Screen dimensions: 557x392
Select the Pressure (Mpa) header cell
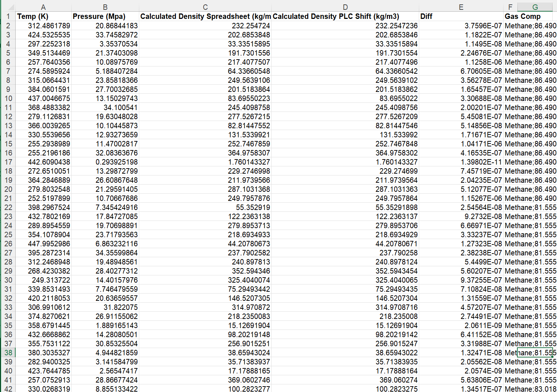coord(105,16)
